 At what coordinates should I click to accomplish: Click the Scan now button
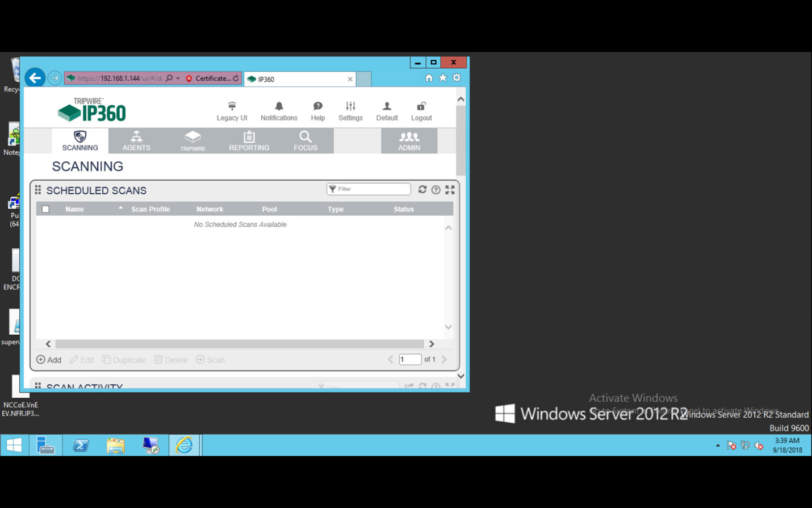[x=210, y=360]
